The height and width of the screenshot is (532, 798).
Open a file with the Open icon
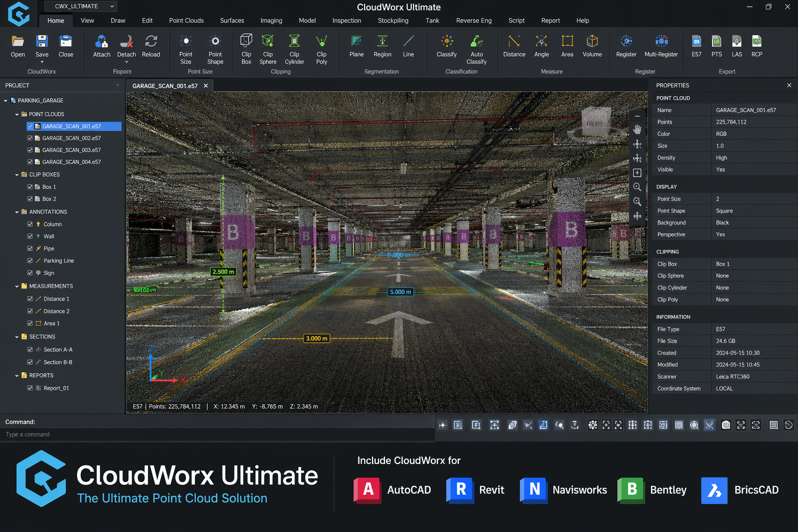tap(18, 46)
